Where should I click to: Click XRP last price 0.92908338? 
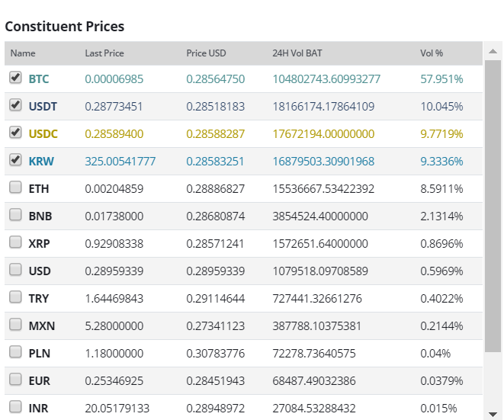pos(114,244)
